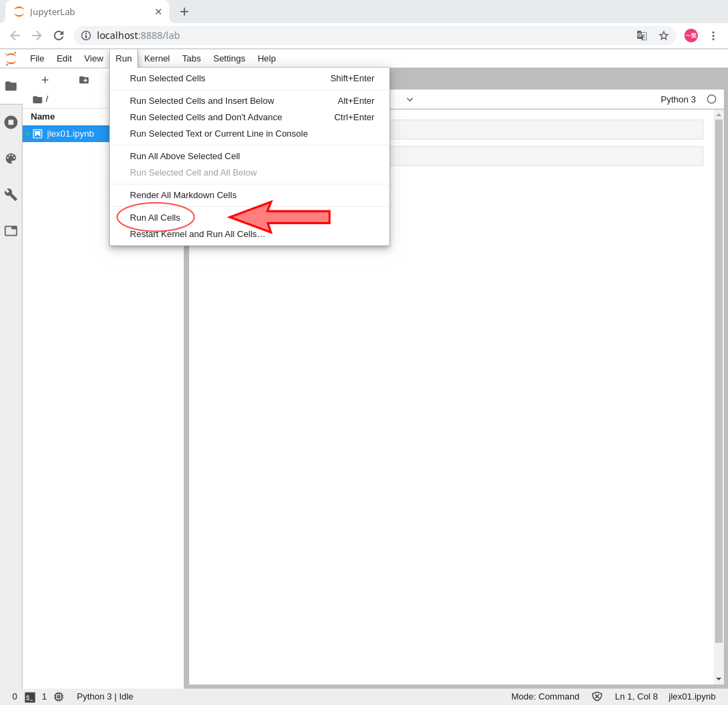Screen dimensions: 728x705
Task: Open the Commands palette sidebar icon
Action: (x=11, y=158)
